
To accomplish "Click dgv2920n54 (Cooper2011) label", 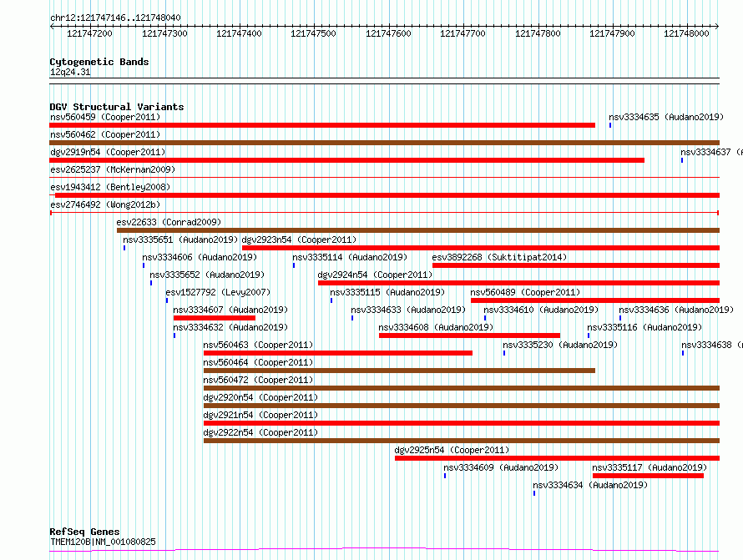I will pyautogui.click(x=260, y=397).
